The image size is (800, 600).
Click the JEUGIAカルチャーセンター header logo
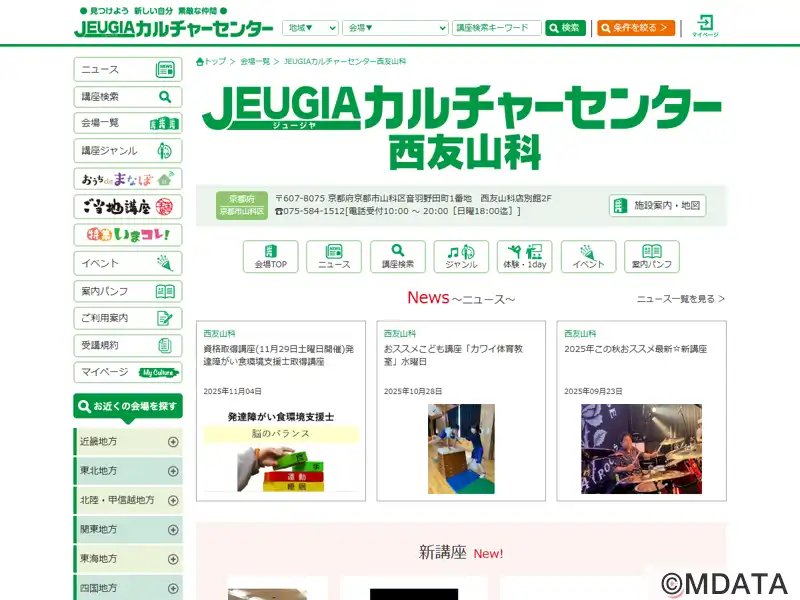(x=173, y=28)
